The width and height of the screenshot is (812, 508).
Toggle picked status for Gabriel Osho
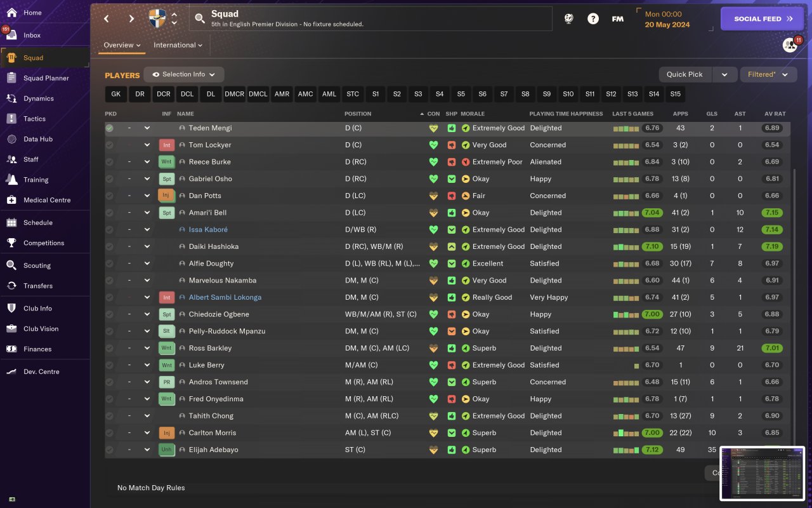pyautogui.click(x=110, y=179)
